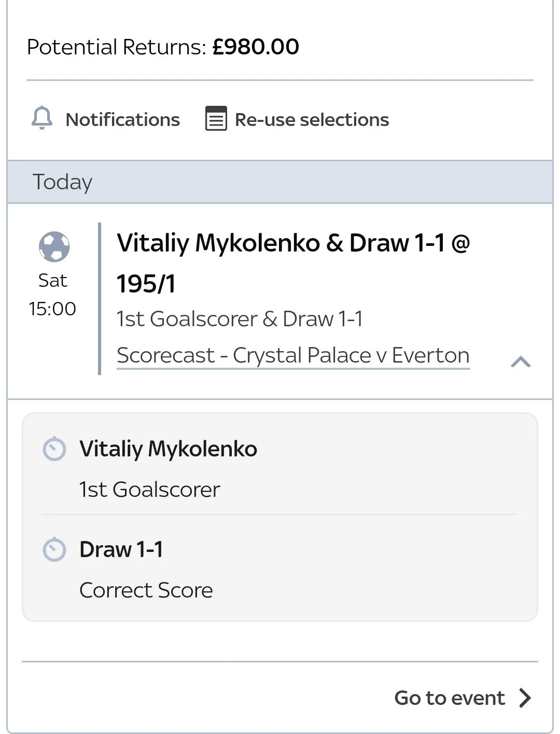Click the 15:00 kick-off time
The height and width of the screenshot is (734, 560).
click(52, 309)
